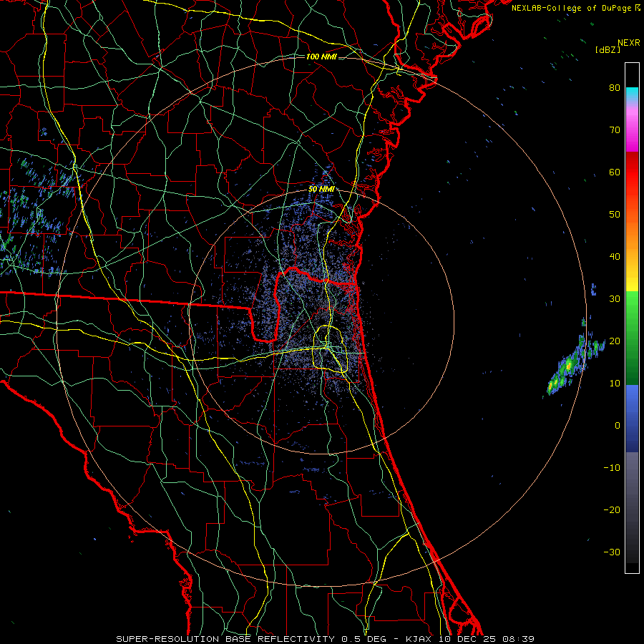Image resolution: width=644 pixels, height=644 pixels.
Task: Click the 100 NMI range ring label
Action: [x=321, y=57]
